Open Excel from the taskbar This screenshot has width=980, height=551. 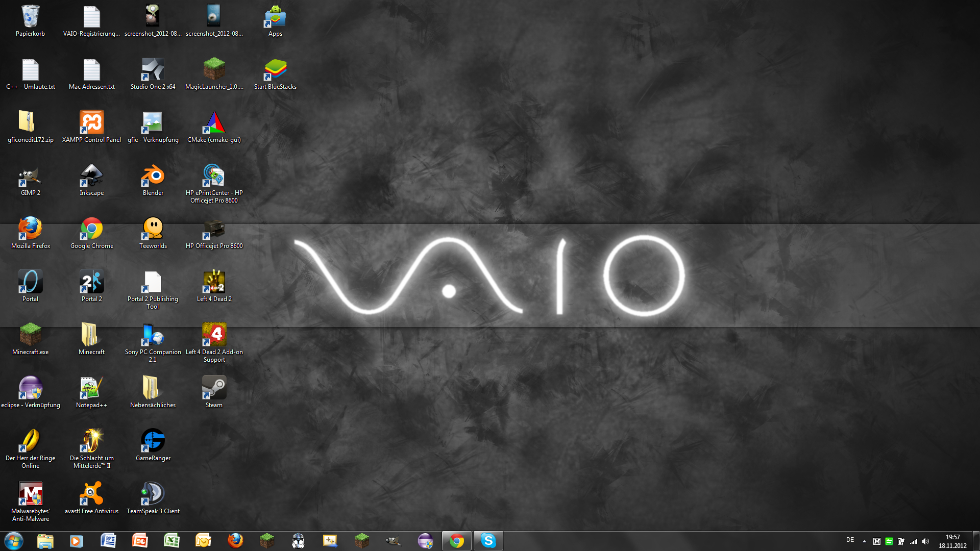tap(171, 541)
